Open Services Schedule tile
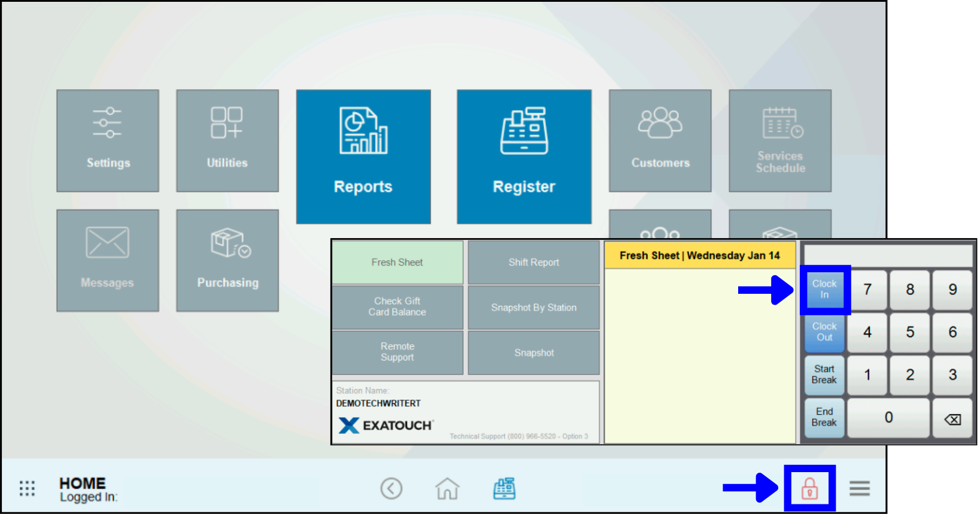The height and width of the screenshot is (514, 980). (x=779, y=141)
